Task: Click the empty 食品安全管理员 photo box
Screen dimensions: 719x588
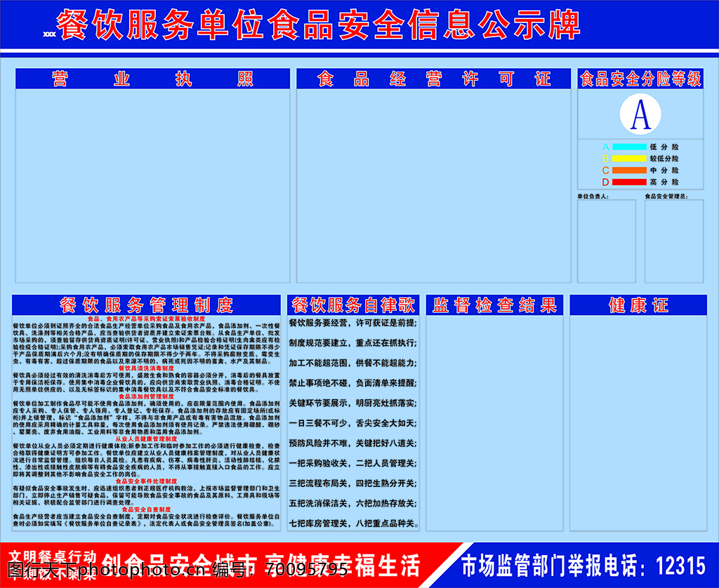Action: coord(674,241)
